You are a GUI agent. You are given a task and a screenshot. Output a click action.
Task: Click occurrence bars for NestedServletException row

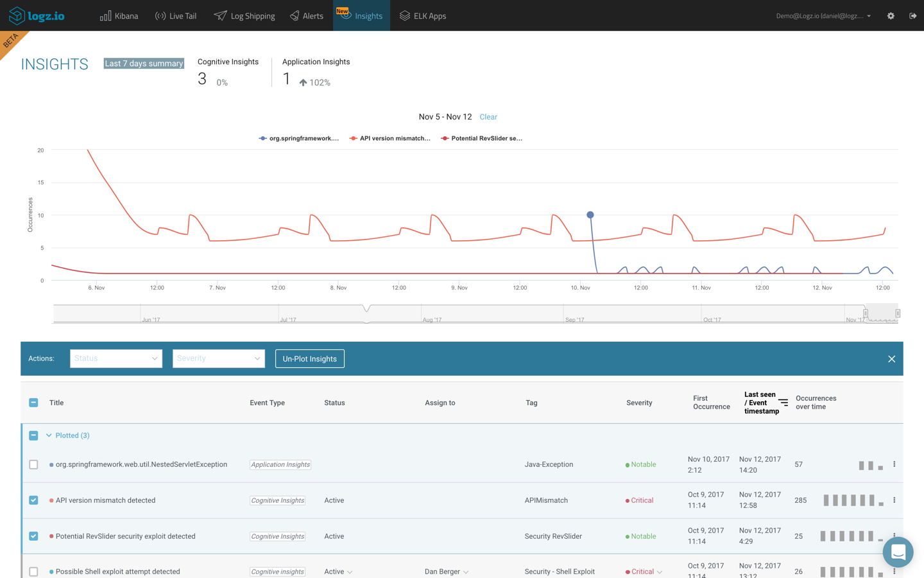871,465
